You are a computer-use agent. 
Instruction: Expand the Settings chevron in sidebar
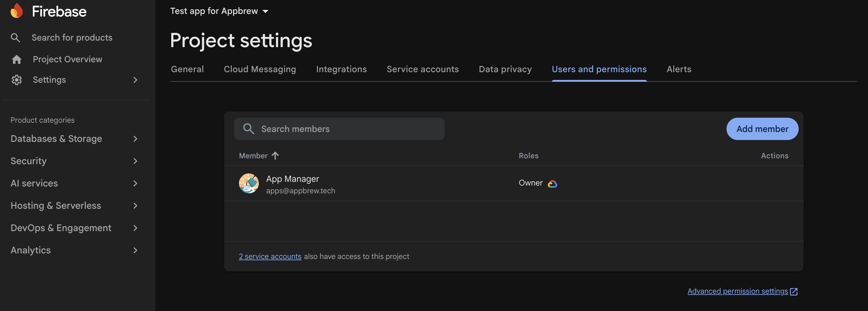136,80
